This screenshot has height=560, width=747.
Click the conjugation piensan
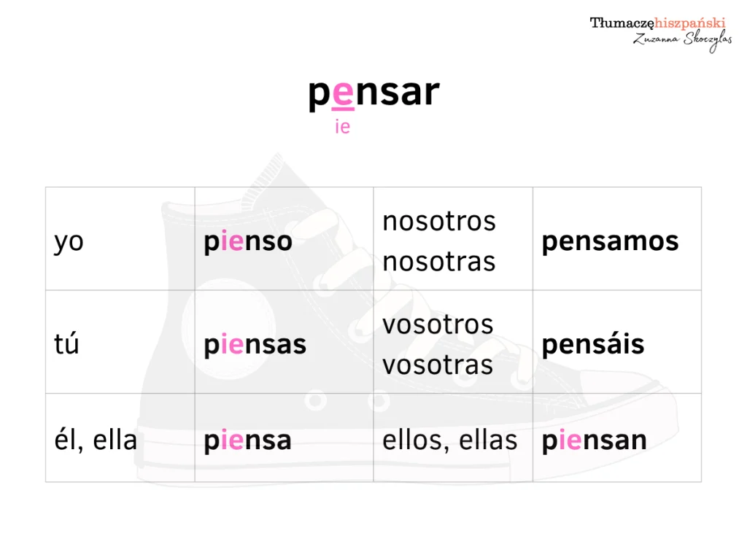594,440
